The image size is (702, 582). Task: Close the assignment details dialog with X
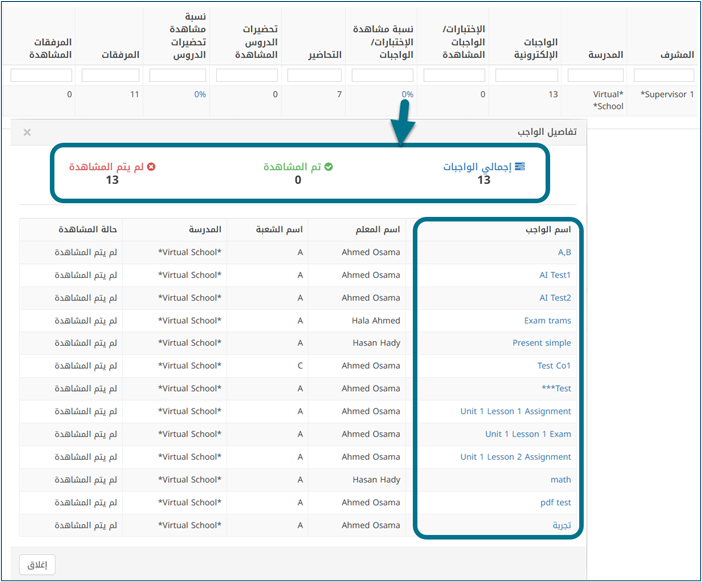pyautogui.click(x=27, y=132)
